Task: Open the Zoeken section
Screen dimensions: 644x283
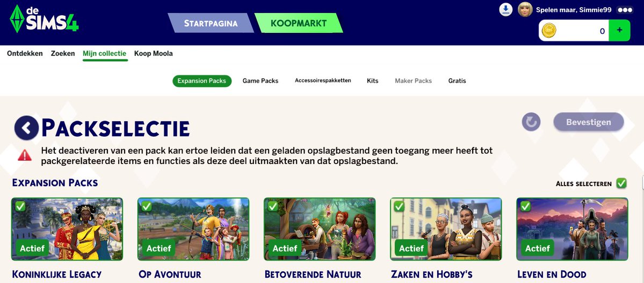Action: coord(63,53)
